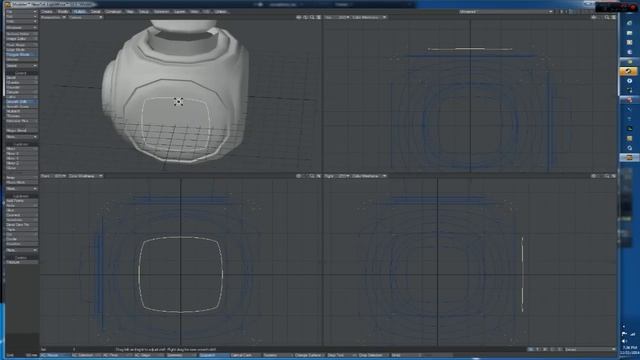Open the Windows dropdown in the left panel

[22, 28]
